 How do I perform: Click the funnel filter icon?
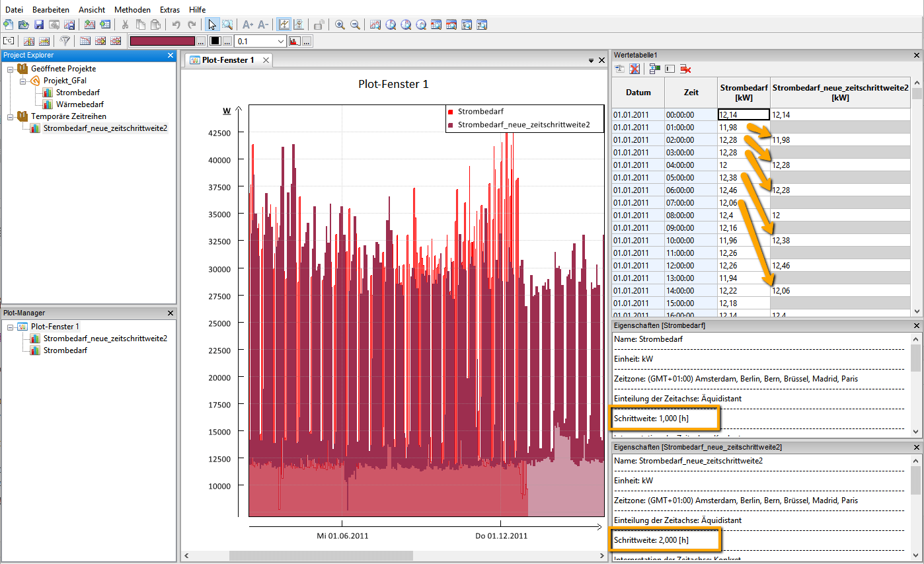[65, 41]
